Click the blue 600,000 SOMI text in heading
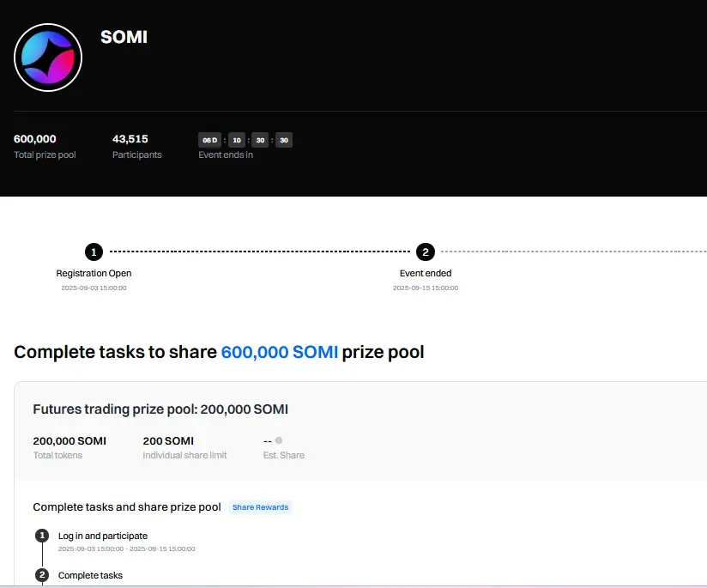 click(x=280, y=352)
